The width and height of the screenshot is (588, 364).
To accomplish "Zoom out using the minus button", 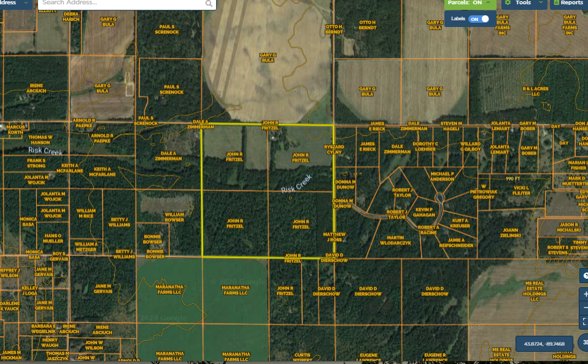I will (x=585, y=308).
